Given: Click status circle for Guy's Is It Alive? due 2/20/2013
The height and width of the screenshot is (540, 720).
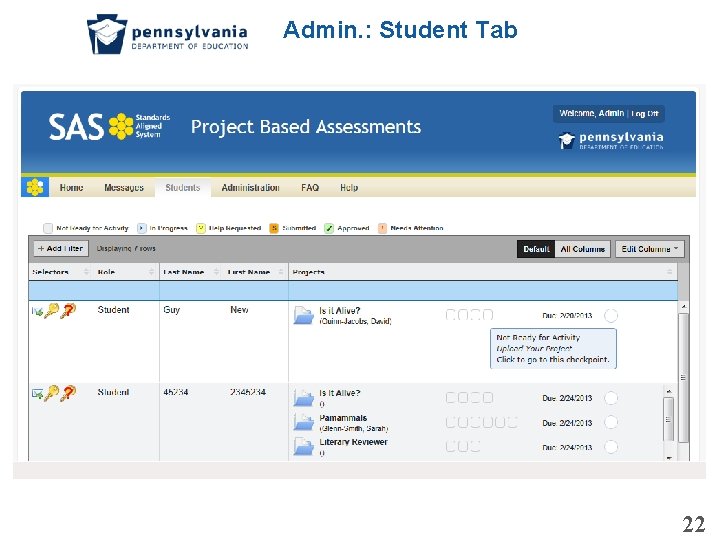Looking at the screenshot, I should point(611,315).
